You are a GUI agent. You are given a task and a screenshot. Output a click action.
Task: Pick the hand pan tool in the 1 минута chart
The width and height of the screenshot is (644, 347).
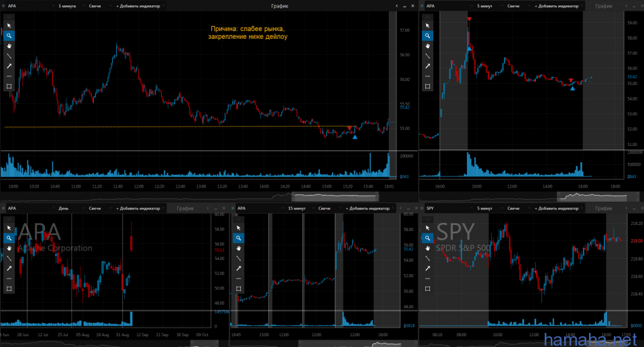9,46
